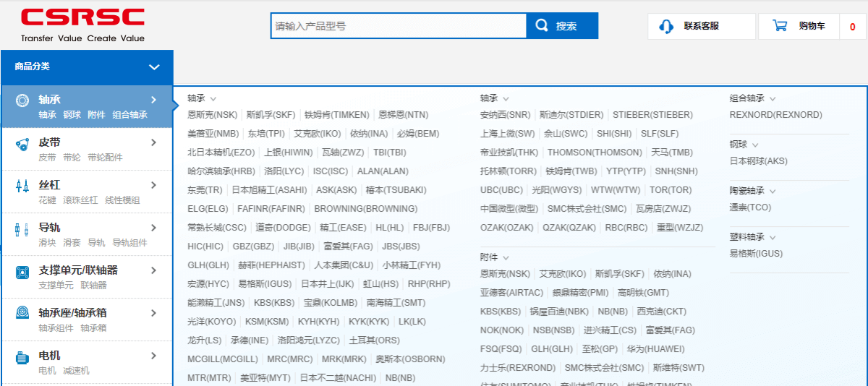Open the 恩斯克(NSK) bearing brand link

pyautogui.click(x=213, y=115)
